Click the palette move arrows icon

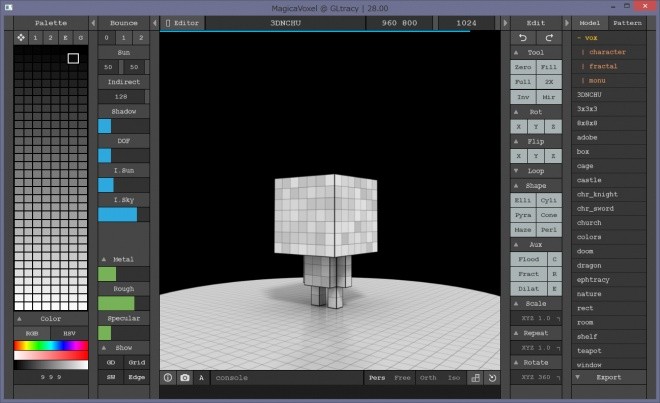(x=21, y=38)
